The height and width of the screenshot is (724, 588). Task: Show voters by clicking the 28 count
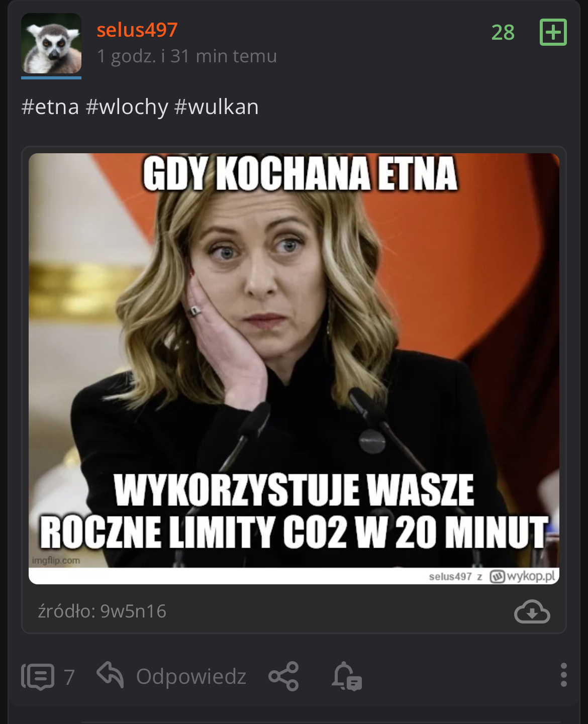(x=503, y=33)
